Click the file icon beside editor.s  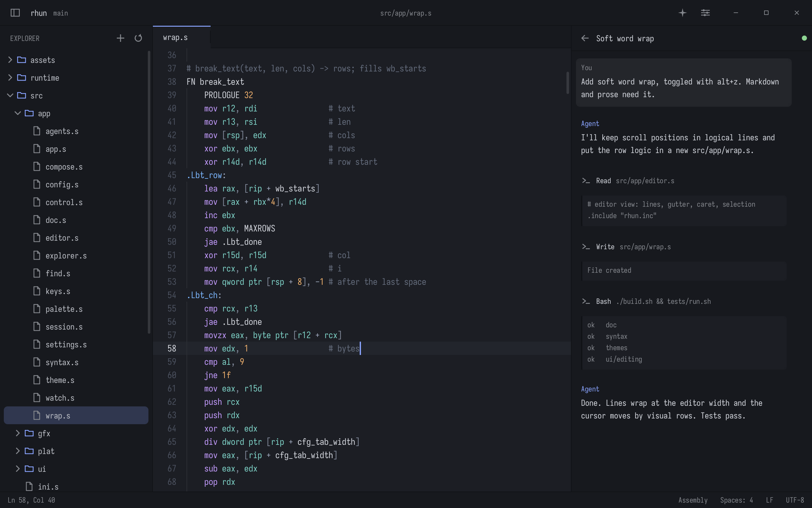(37, 238)
